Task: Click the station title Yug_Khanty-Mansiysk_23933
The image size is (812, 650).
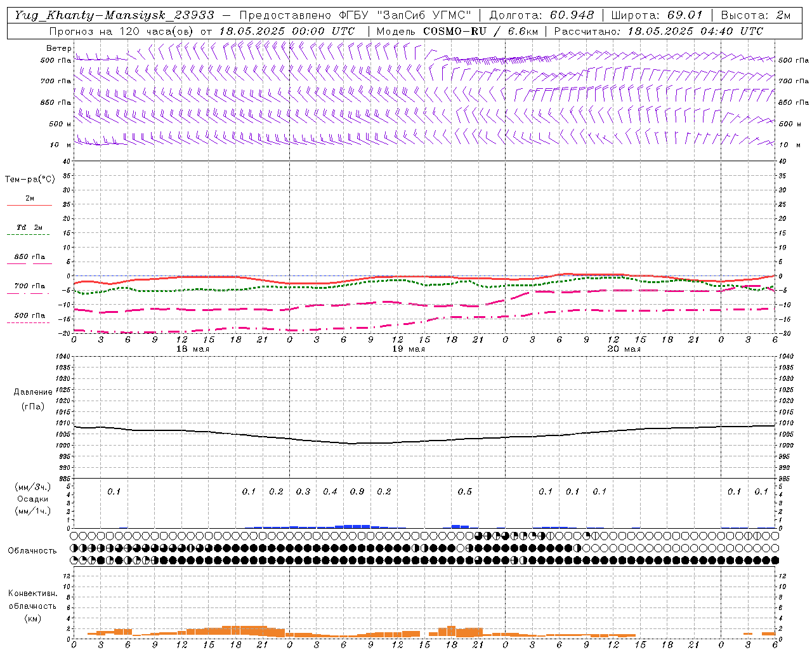Action: click(x=115, y=15)
